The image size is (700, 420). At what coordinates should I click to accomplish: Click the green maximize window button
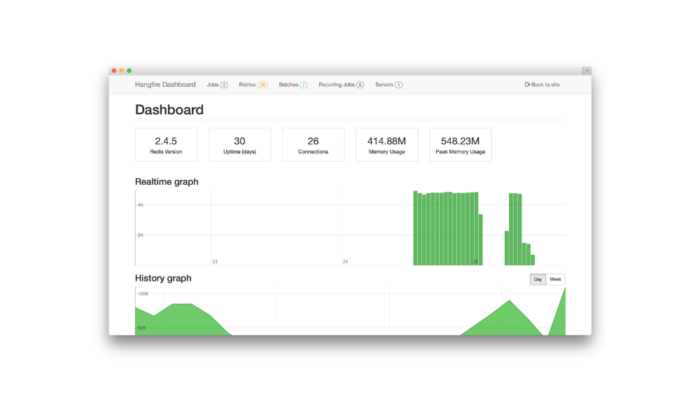click(129, 71)
